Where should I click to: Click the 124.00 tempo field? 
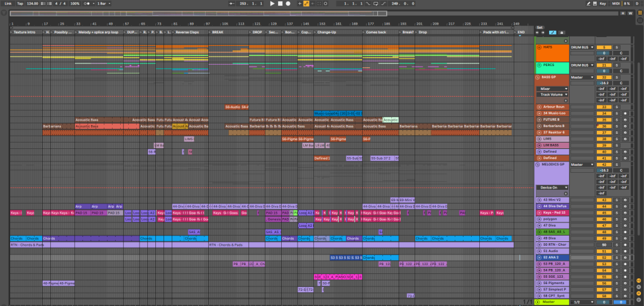point(32,3)
